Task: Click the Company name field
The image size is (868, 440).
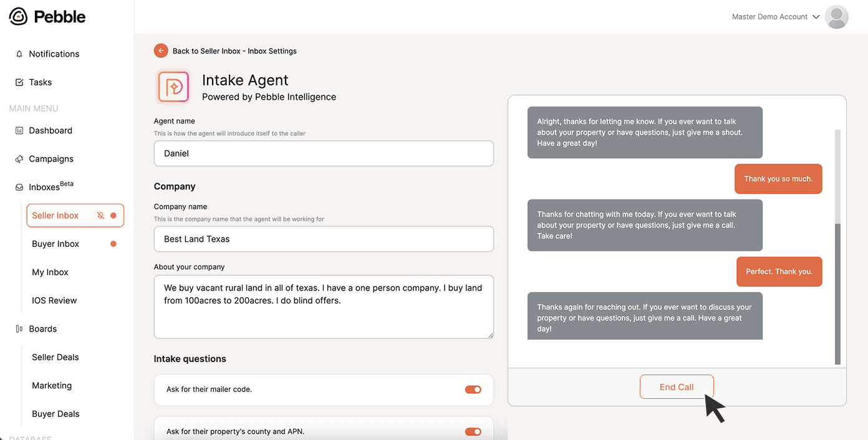Action: pos(324,239)
